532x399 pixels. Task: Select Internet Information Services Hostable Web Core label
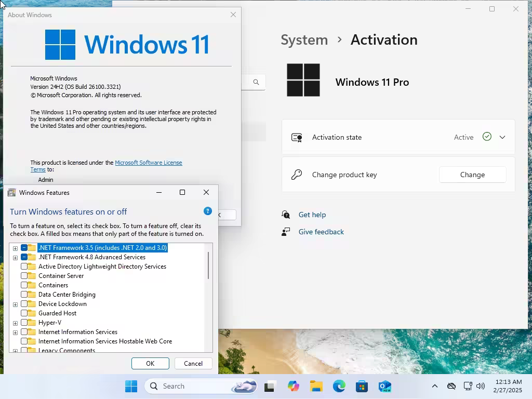click(x=105, y=341)
